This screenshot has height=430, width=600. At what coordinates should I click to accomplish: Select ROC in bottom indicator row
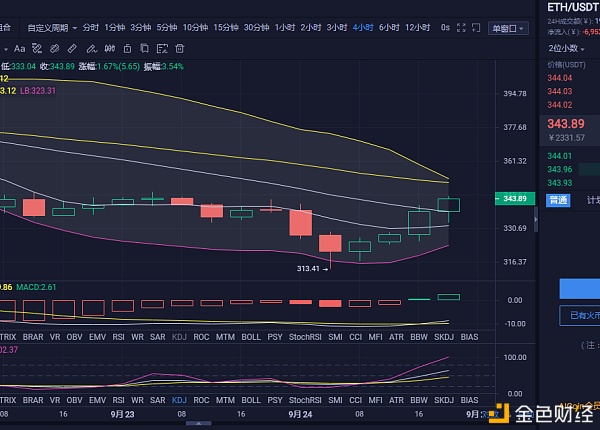pyautogui.click(x=201, y=400)
